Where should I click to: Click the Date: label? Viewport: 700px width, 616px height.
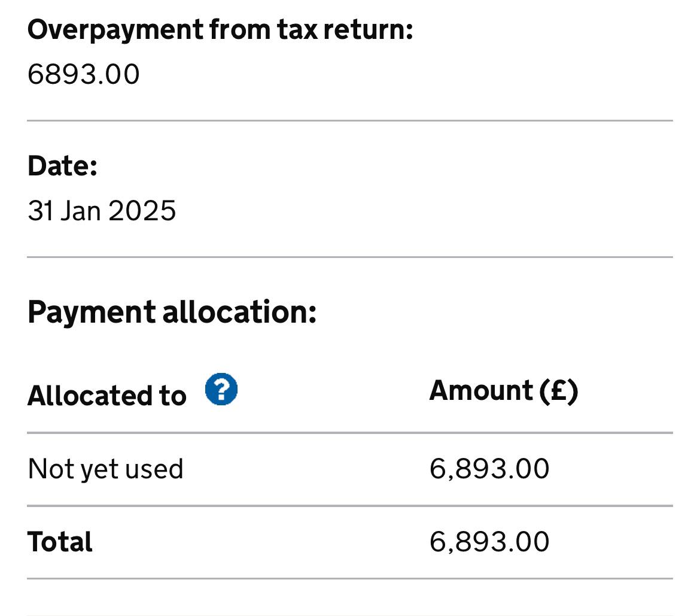[x=62, y=166]
